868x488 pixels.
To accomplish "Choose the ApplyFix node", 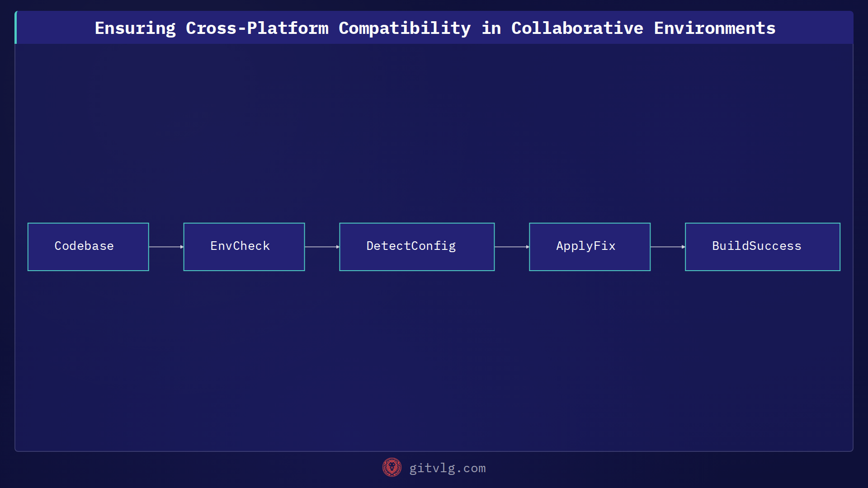I will [x=590, y=247].
